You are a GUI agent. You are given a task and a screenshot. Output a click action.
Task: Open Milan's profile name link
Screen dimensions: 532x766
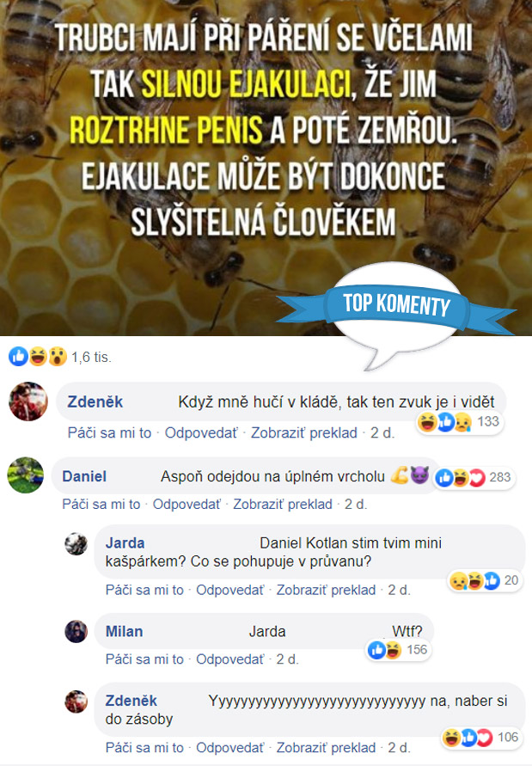(x=124, y=631)
